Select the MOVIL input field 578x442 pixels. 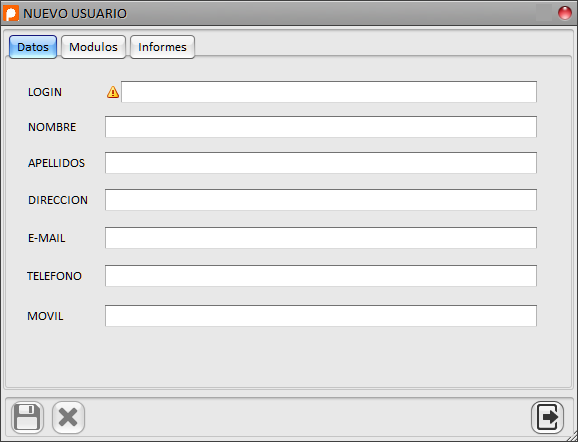pyautogui.click(x=321, y=316)
